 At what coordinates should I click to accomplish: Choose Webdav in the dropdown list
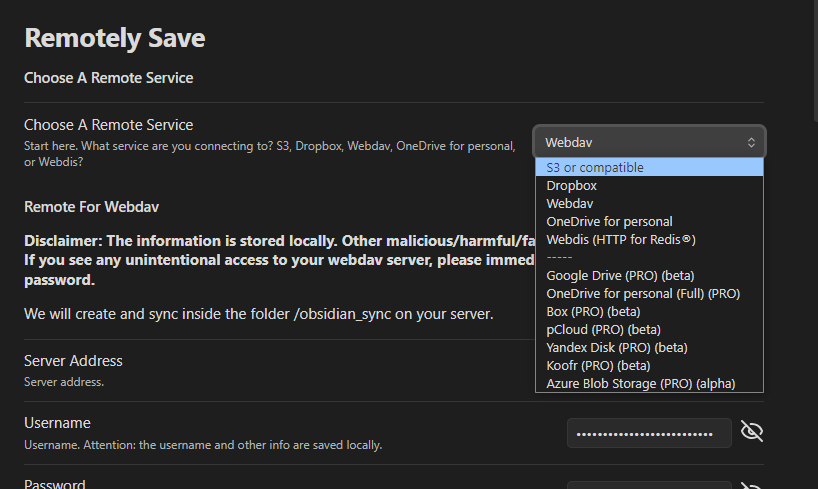click(x=649, y=204)
